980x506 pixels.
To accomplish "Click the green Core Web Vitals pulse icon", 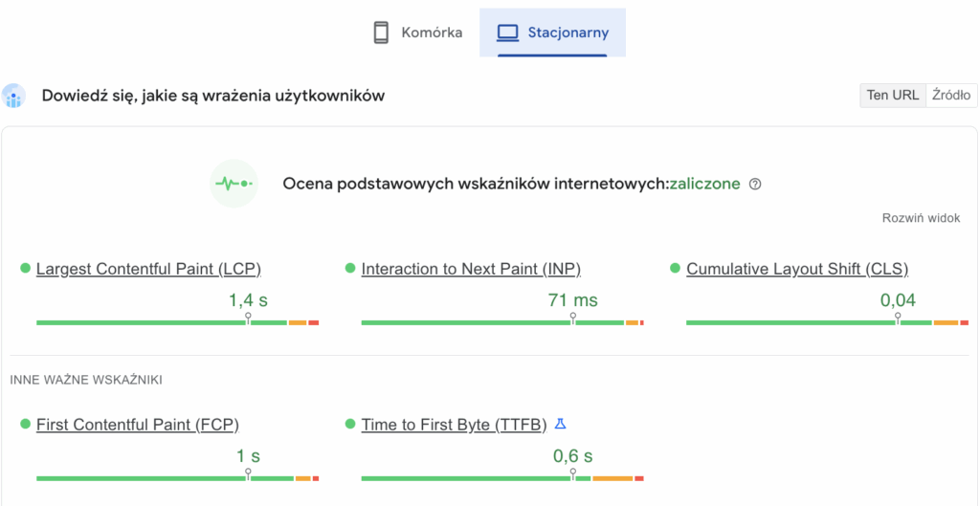I will (x=234, y=183).
